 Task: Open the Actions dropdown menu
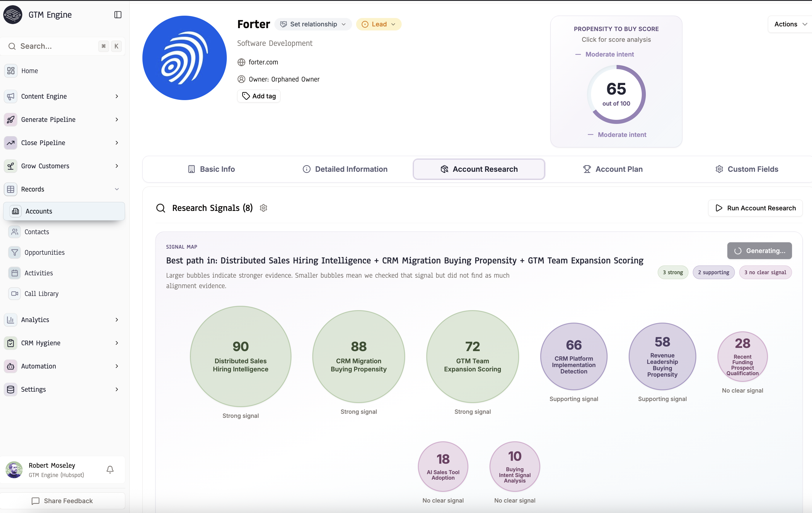point(790,24)
